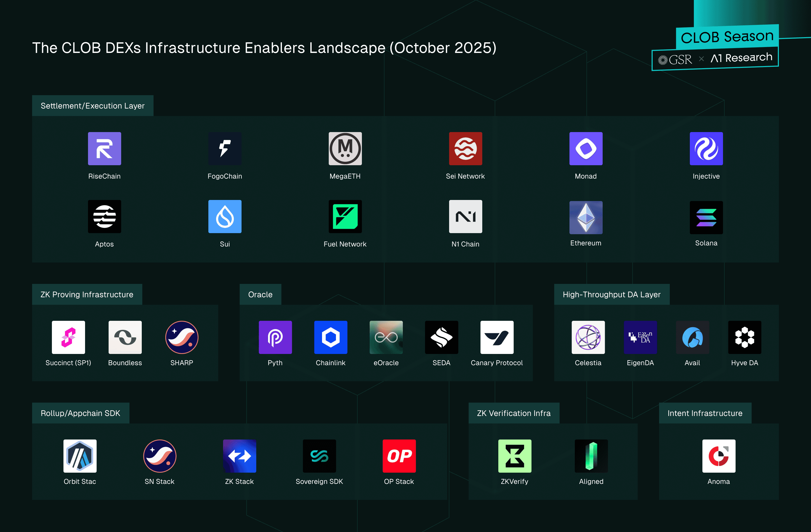Open the SEDA logo icon
The height and width of the screenshot is (532, 811).
[x=442, y=337]
